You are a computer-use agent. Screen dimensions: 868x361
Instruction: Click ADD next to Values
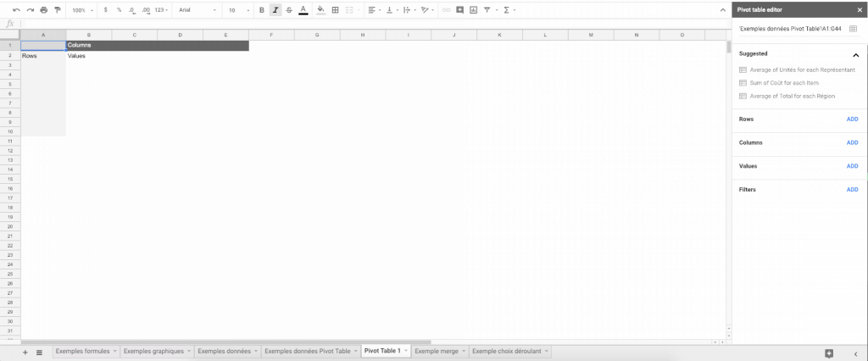852,166
